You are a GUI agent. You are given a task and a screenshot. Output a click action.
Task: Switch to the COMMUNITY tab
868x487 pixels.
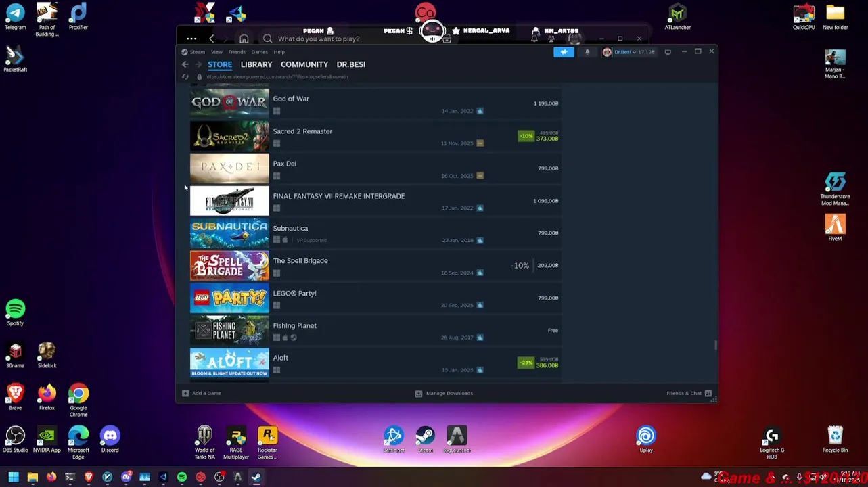304,64
